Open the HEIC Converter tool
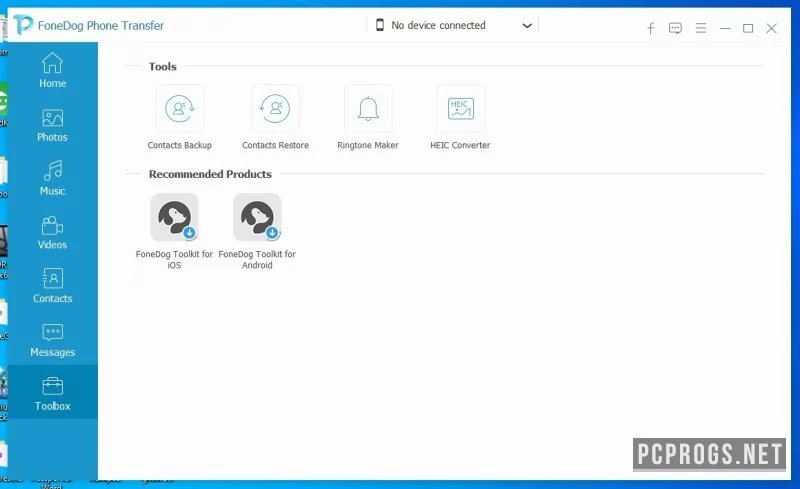 tap(460, 109)
